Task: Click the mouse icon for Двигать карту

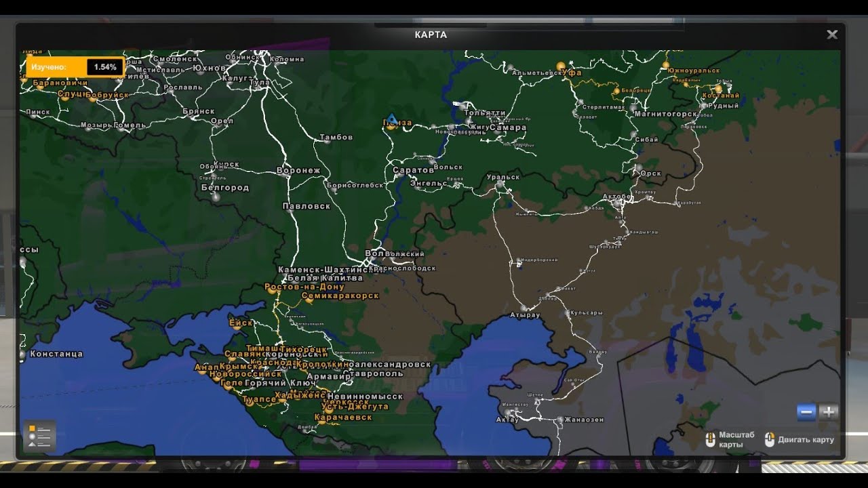Action: pyautogui.click(x=769, y=440)
